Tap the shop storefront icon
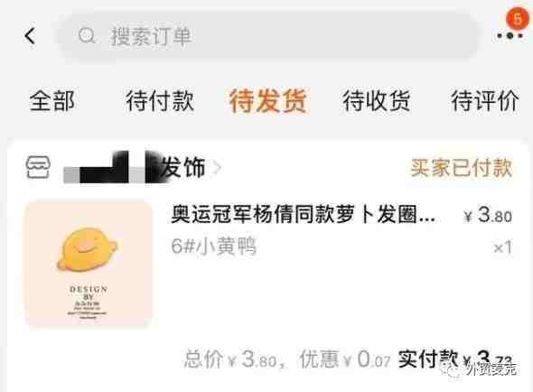The height and width of the screenshot is (392, 533). [x=39, y=168]
